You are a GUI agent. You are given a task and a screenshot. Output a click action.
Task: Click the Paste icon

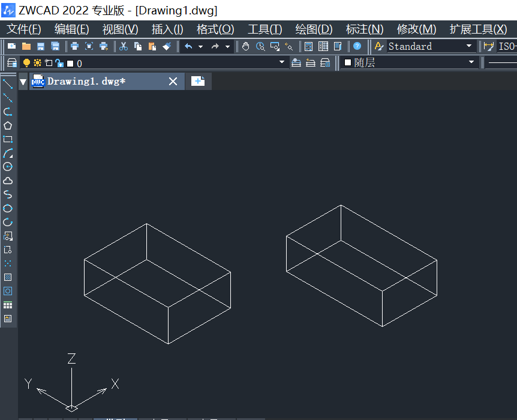(x=152, y=46)
